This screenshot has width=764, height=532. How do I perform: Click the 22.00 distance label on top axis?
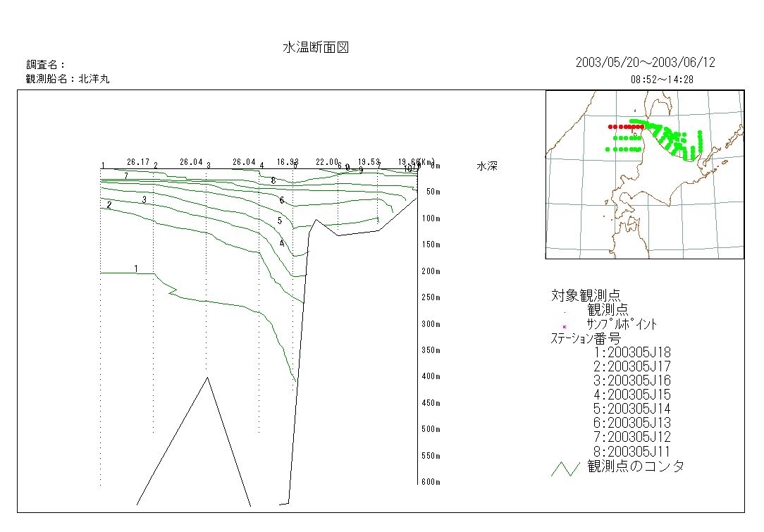[326, 162]
